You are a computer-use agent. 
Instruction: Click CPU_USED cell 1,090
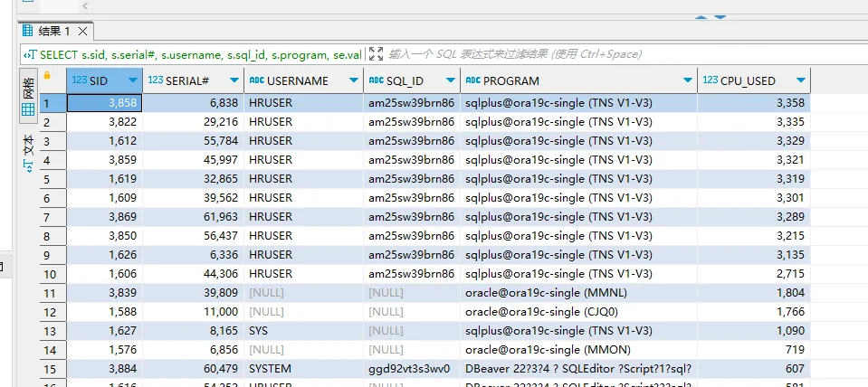(x=754, y=331)
